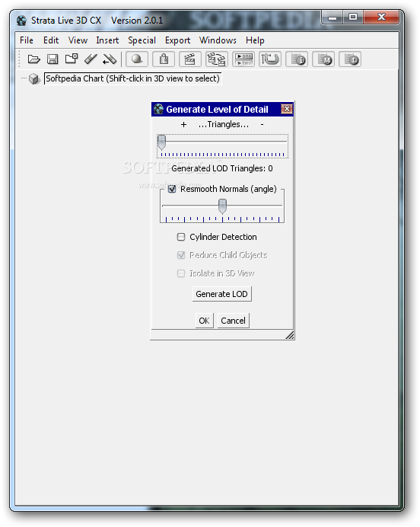The height and width of the screenshot is (527, 420).
Task: Click the close-project folder icon with X
Action: point(72,59)
